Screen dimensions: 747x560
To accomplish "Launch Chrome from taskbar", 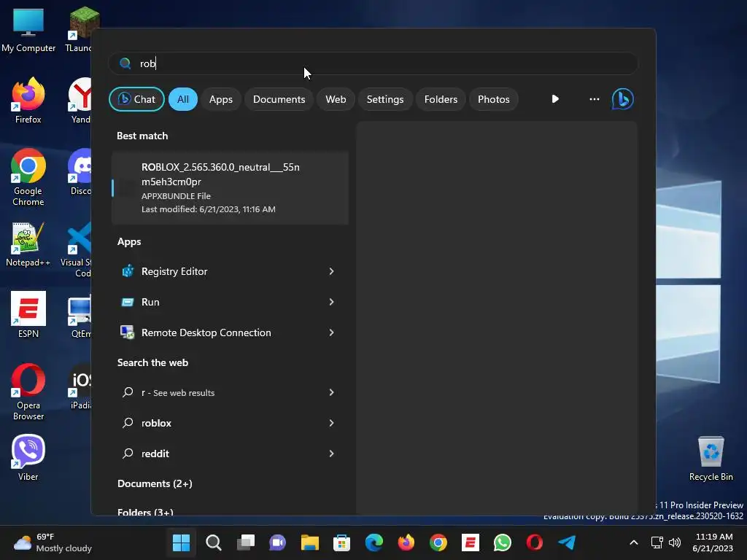I will [438, 542].
